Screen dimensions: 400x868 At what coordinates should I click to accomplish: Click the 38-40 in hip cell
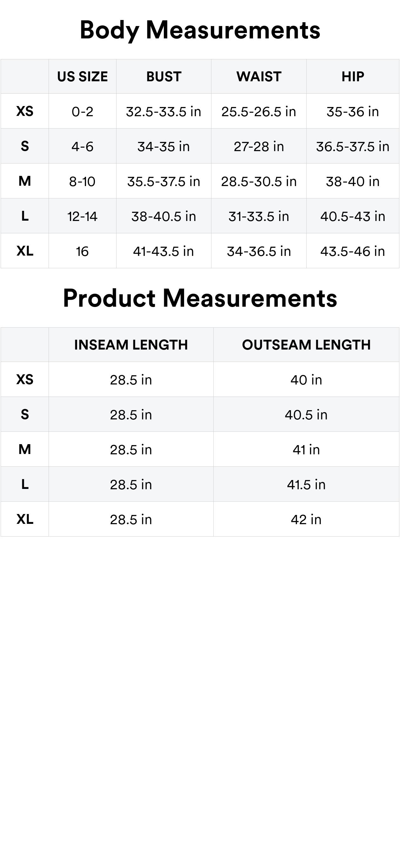click(353, 182)
